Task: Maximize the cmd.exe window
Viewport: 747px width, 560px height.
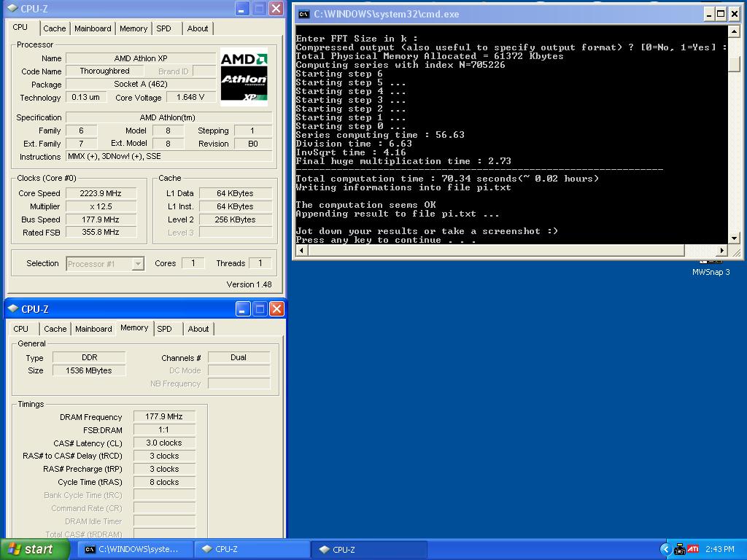Action: tap(721, 15)
